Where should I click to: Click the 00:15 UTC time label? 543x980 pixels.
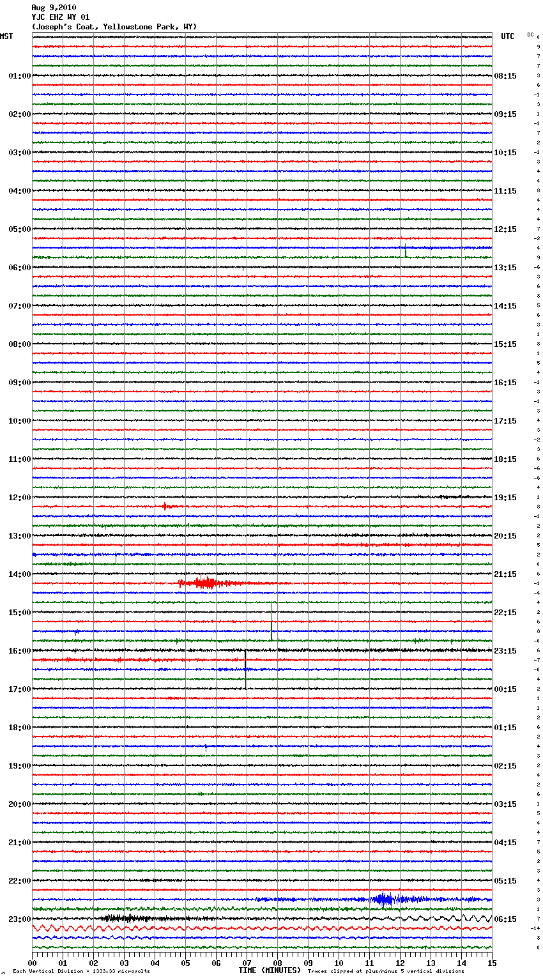[x=505, y=689]
